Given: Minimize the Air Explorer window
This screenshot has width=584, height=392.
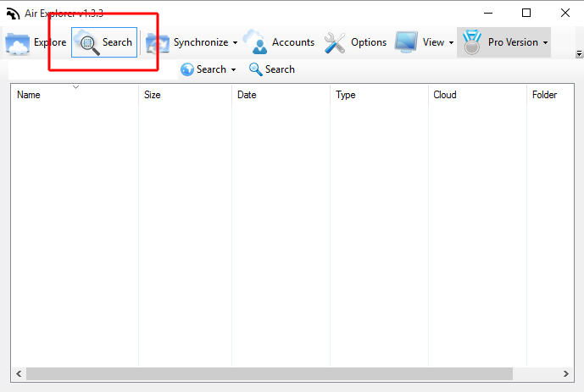Looking at the screenshot, I should [488, 13].
